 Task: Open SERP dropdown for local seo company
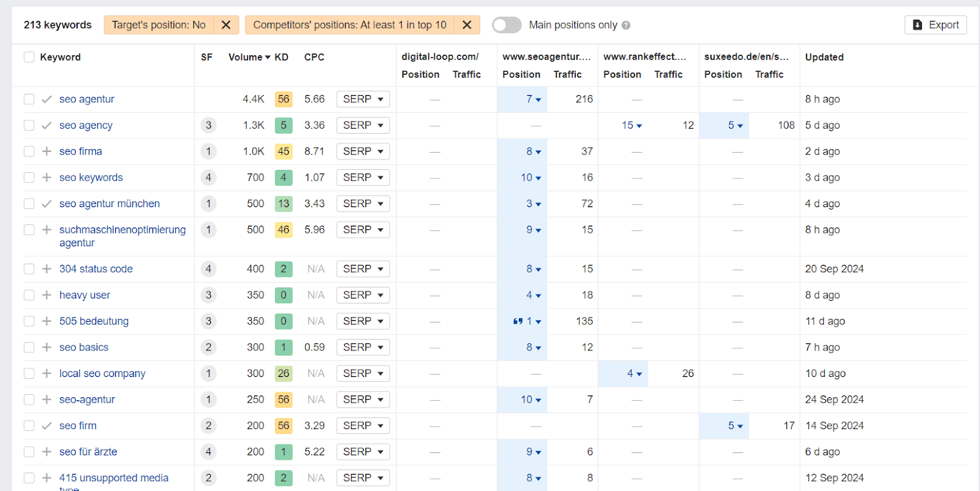coord(363,373)
